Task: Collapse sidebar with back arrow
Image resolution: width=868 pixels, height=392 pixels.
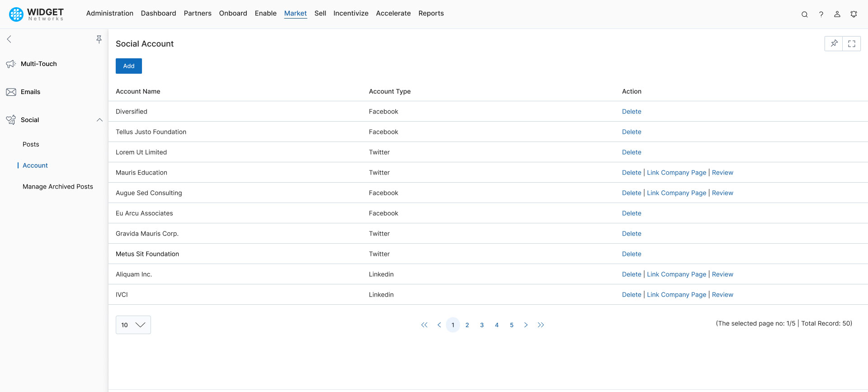Action: 9,39
